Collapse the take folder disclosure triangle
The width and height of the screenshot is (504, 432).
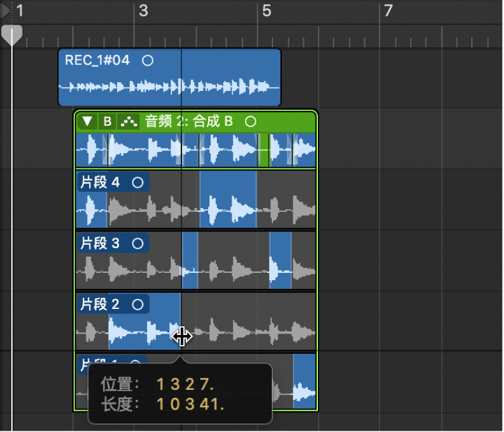tap(87, 122)
